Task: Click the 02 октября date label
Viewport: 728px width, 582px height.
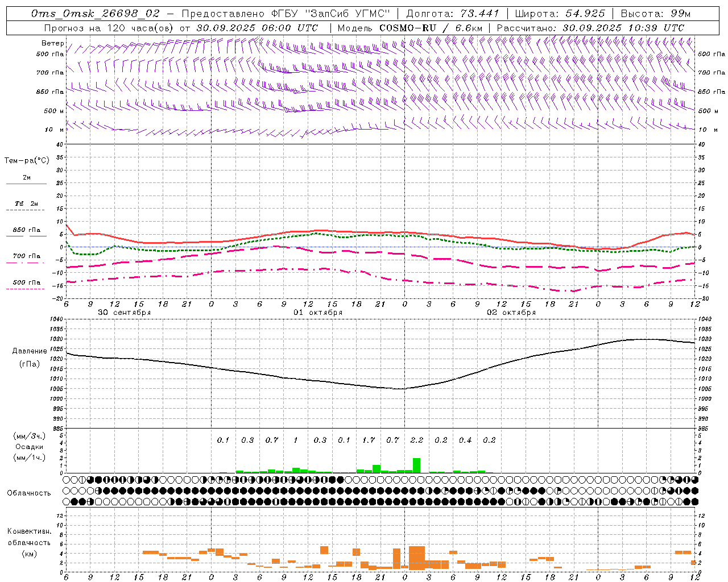Action: pyautogui.click(x=511, y=313)
